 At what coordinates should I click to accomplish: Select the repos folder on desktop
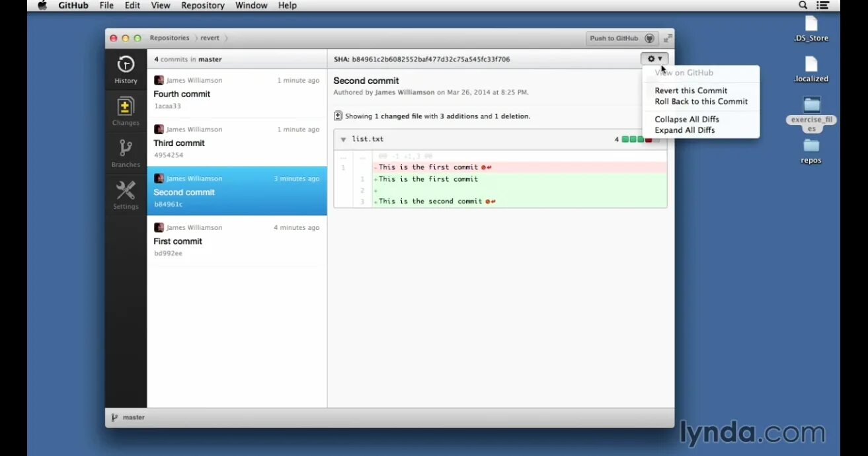pos(811,151)
